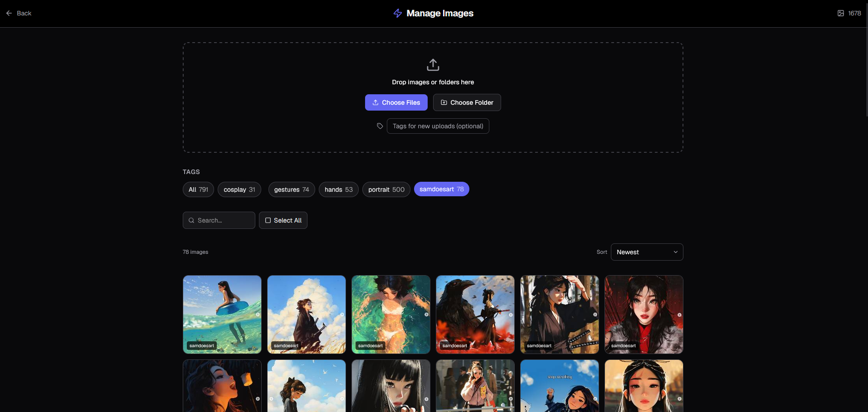
Task: Focus the Search input field
Action: click(x=219, y=220)
